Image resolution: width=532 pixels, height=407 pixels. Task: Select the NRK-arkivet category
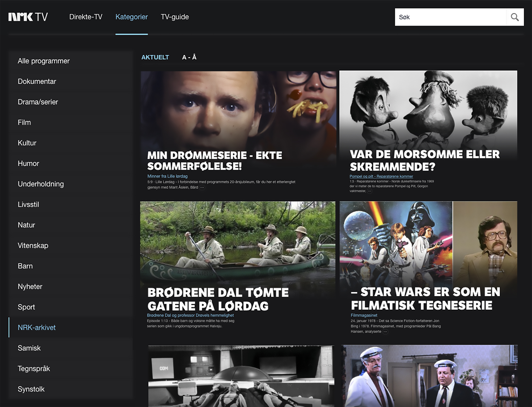(71, 327)
